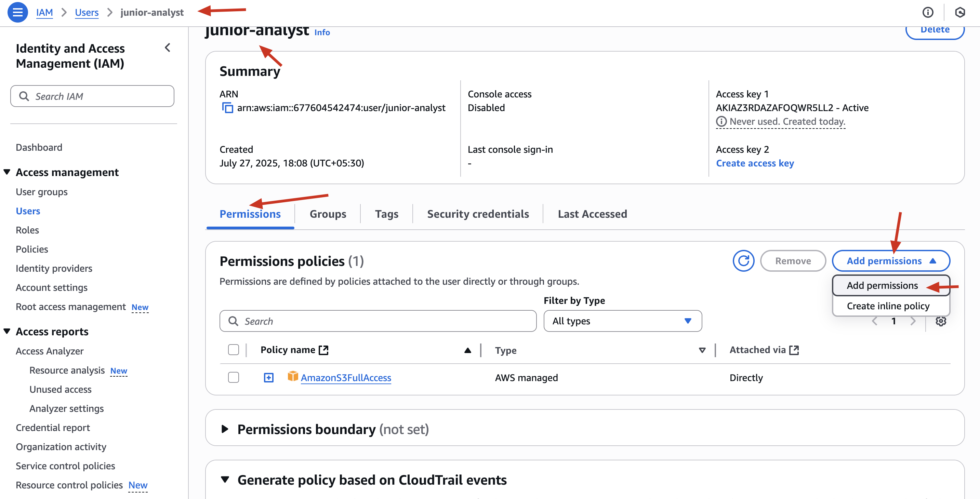Click the Users breadcrumb link

coord(87,13)
